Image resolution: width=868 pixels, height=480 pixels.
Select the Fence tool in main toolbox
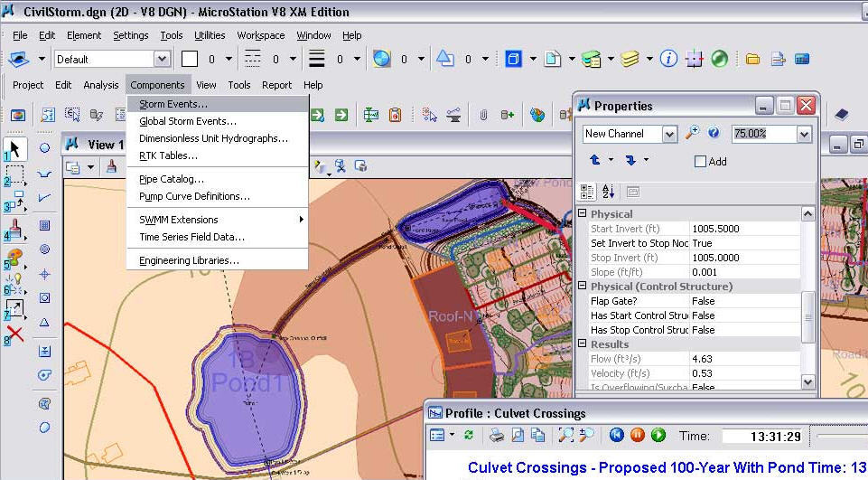click(14, 174)
